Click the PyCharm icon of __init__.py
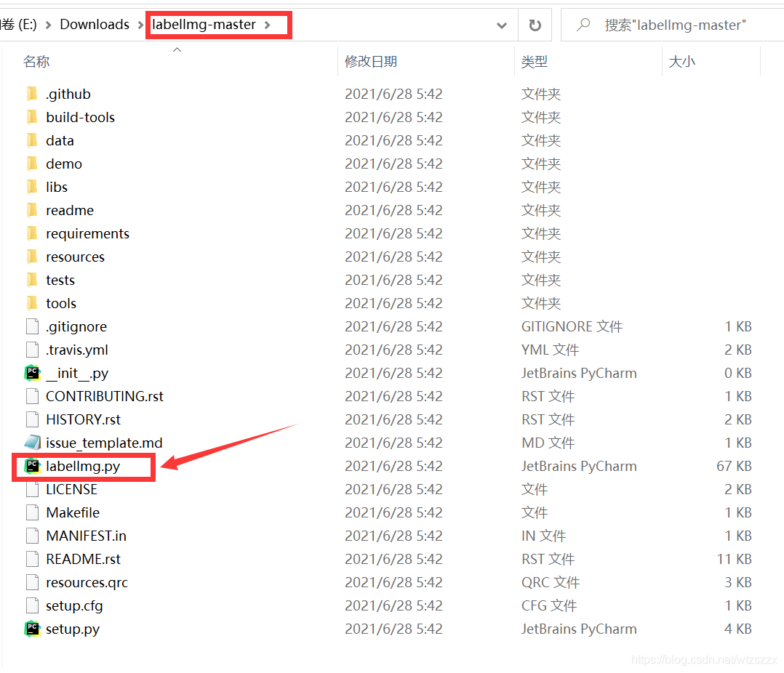This screenshot has height=673, width=784. pyautogui.click(x=33, y=373)
